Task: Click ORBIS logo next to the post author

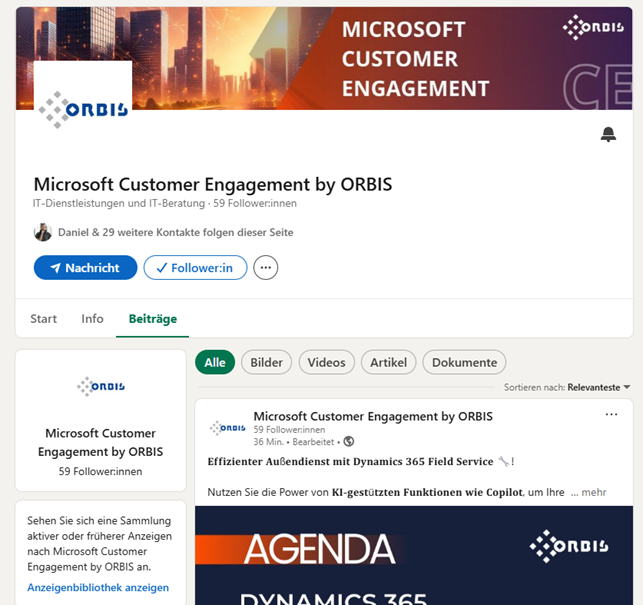Action: point(228,428)
